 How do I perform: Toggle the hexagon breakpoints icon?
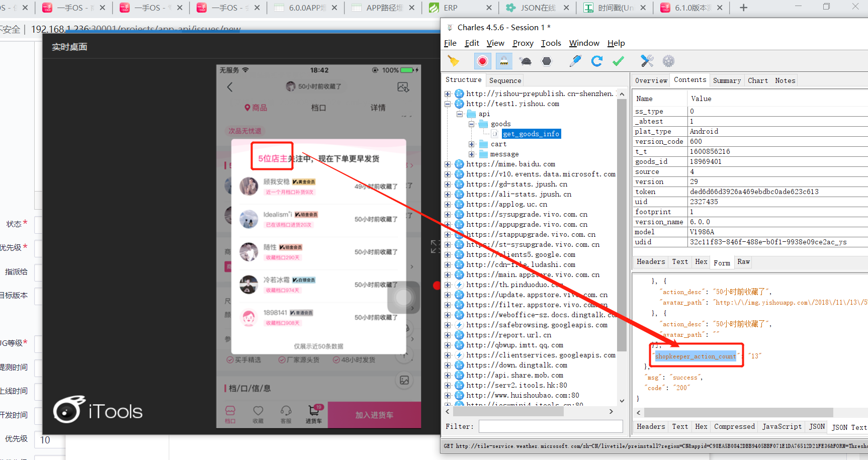(x=547, y=61)
